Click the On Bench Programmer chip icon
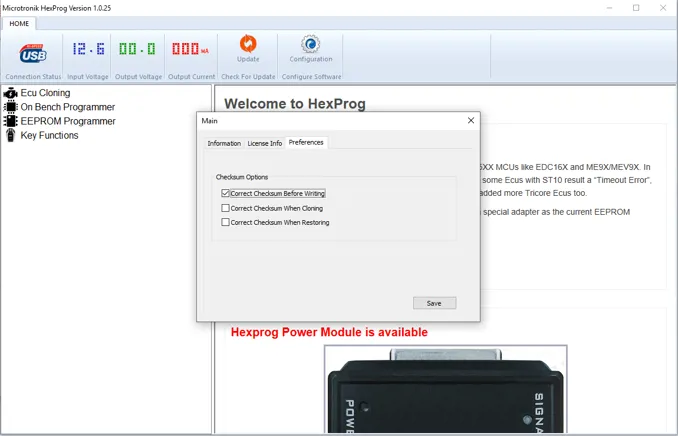This screenshot has width=678, height=436. click(x=10, y=107)
